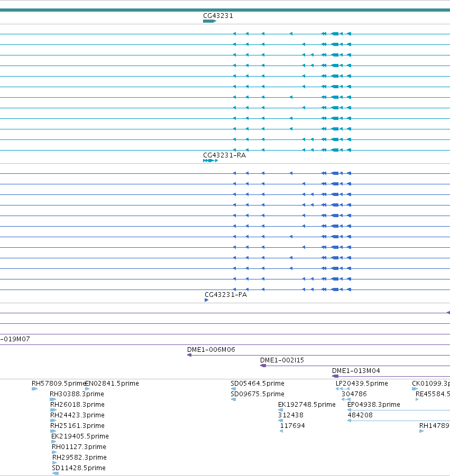Select the DME1-013M04 clone label

(356, 371)
